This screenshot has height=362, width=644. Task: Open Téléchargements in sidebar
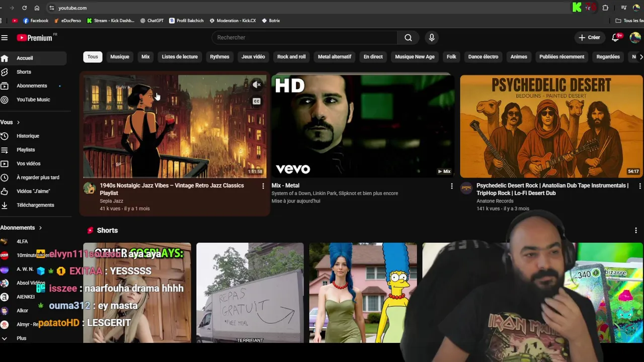[x=33, y=205]
